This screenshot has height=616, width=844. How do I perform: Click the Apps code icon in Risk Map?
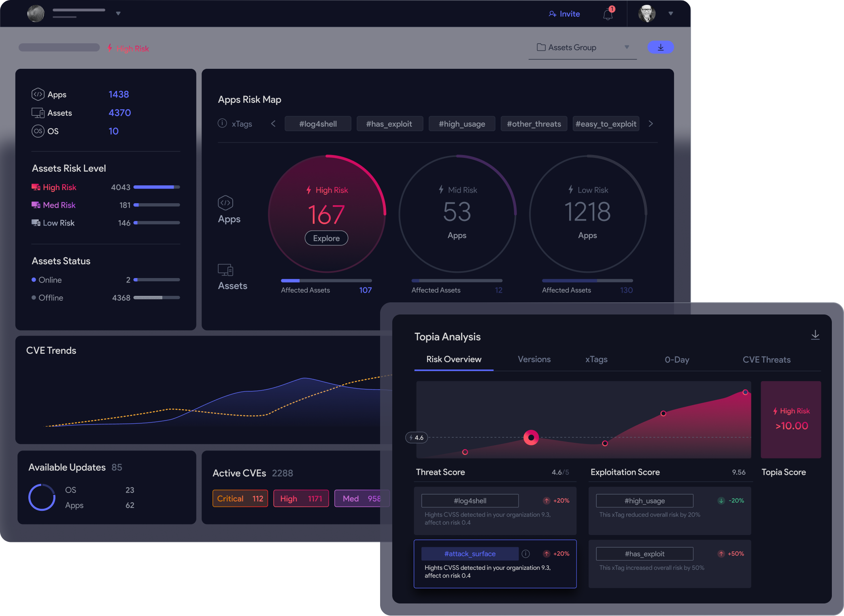tap(225, 203)
